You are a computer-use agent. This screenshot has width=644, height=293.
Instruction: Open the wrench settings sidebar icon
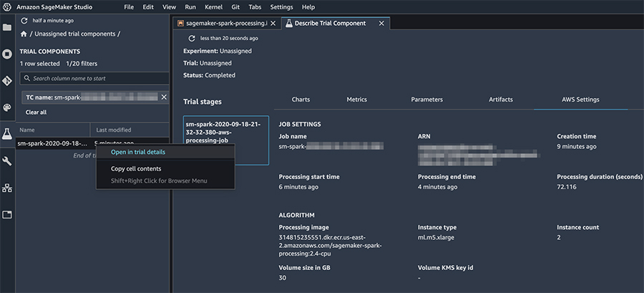point(7,160)
